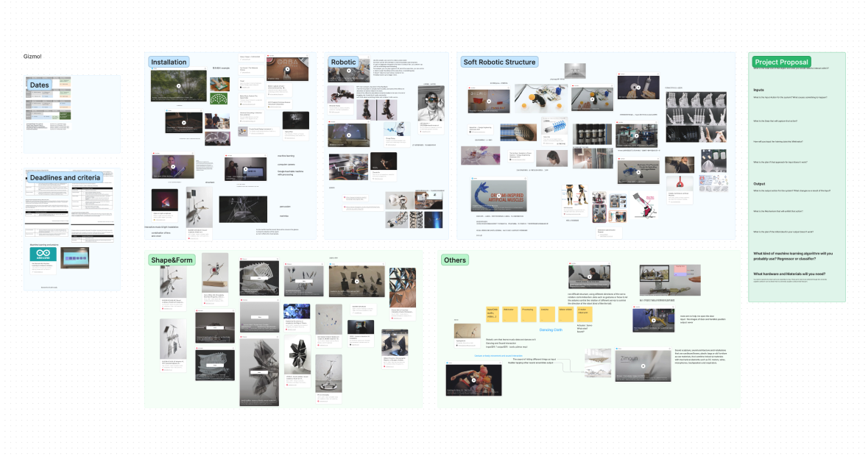The width and height of the screenshot is (868, 456).
Task: Click the first yellow sticky note
Action: pos(493,313)
